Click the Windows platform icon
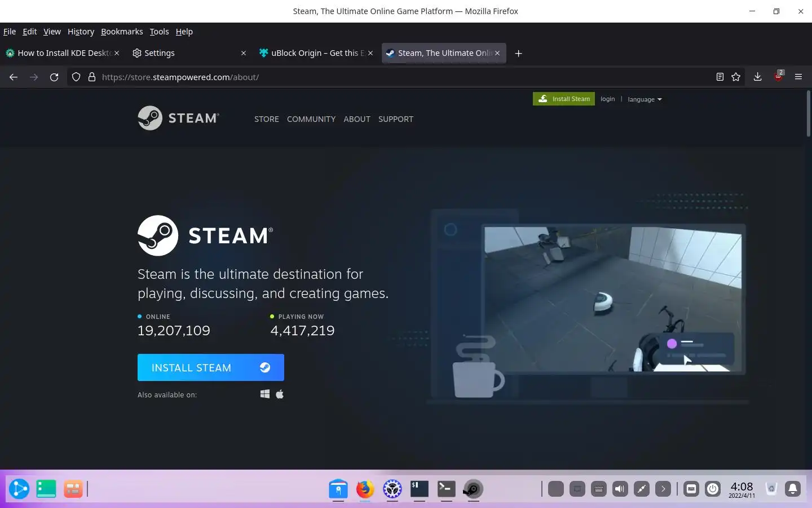 click(265, 394)
